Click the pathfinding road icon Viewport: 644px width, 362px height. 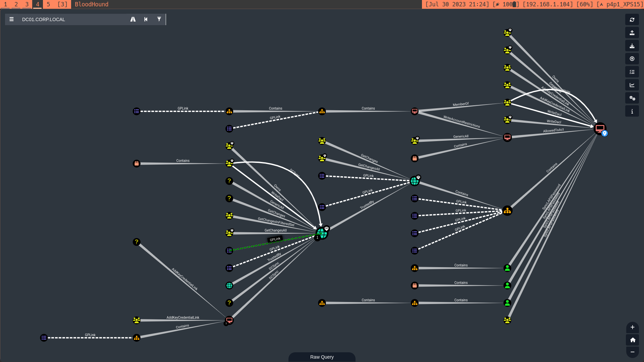[133, 19]
